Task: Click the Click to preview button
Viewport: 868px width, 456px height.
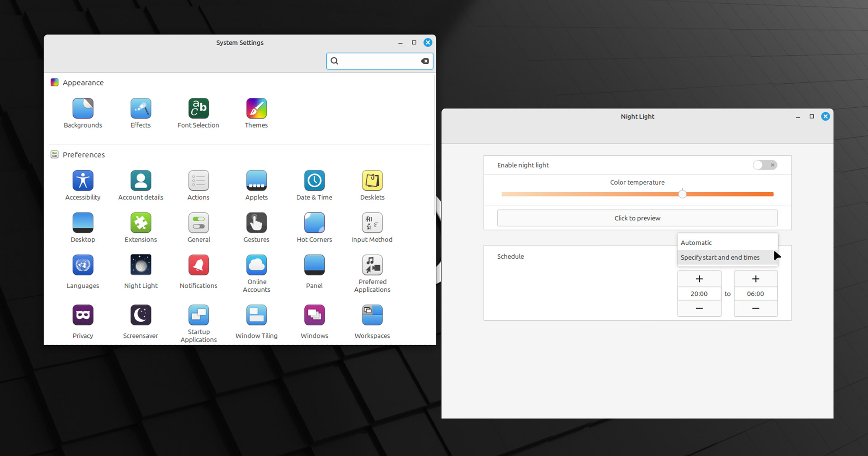Action: [637, 218]
